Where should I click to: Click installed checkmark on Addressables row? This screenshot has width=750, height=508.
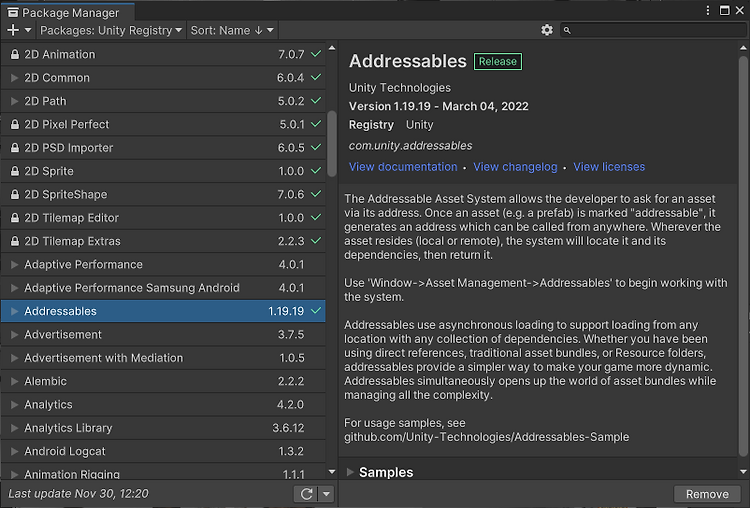316,310
